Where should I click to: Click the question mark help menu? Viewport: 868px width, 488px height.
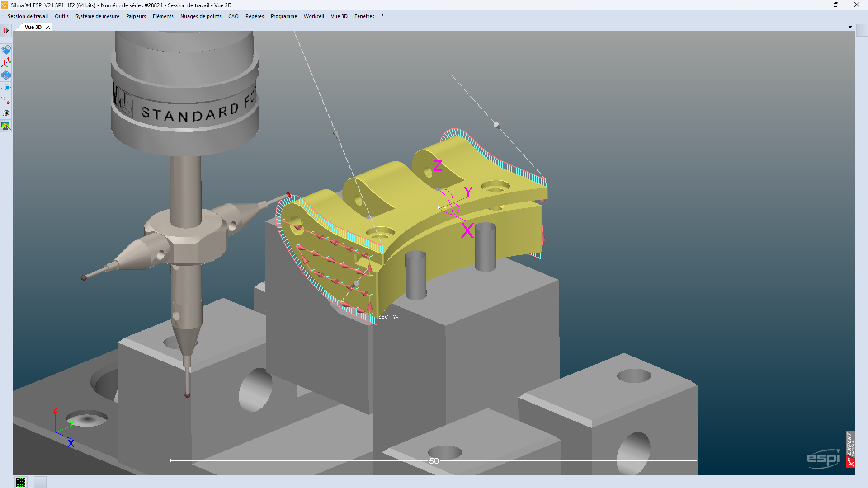point(382,16)
